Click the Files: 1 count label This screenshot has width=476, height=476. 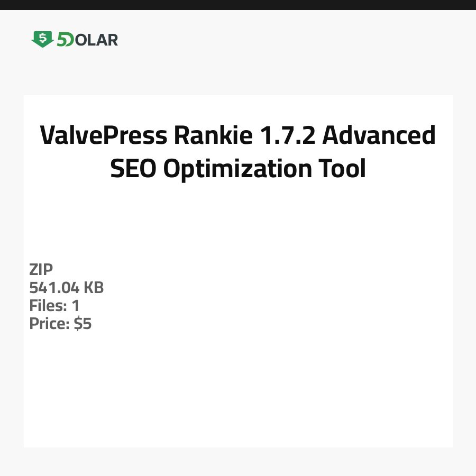[x=54, y=306]
